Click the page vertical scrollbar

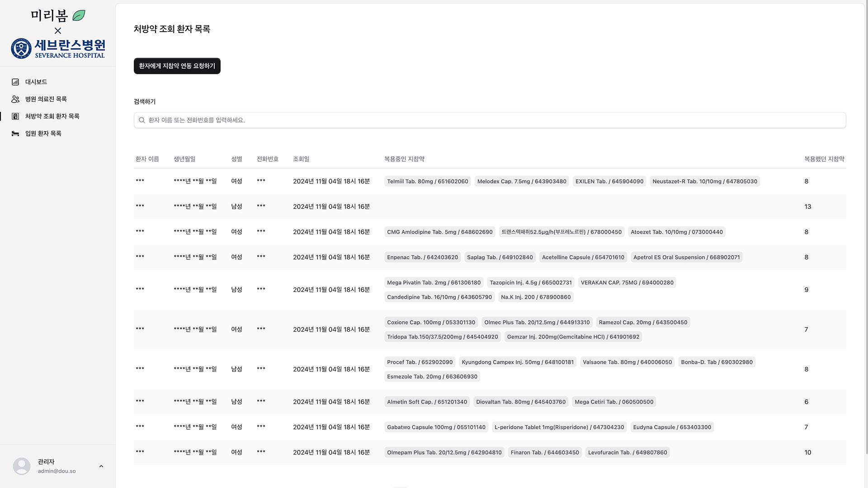866,226
